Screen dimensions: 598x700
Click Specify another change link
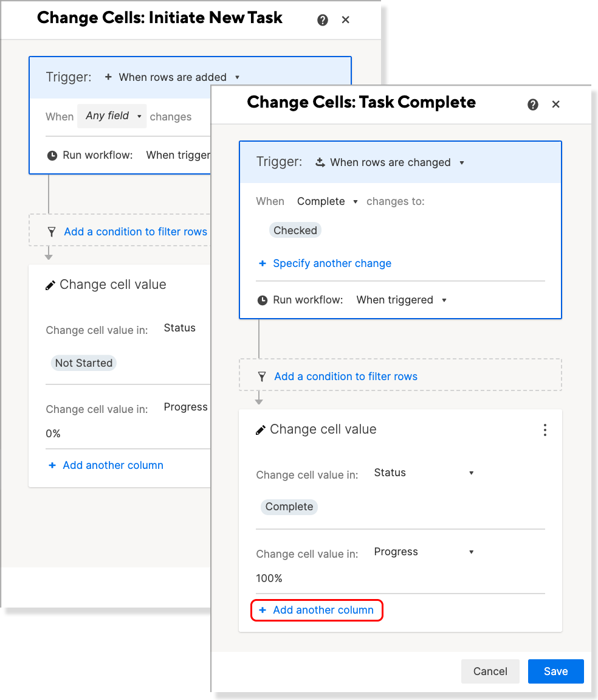pyautogui.click(x=325, y=263)
